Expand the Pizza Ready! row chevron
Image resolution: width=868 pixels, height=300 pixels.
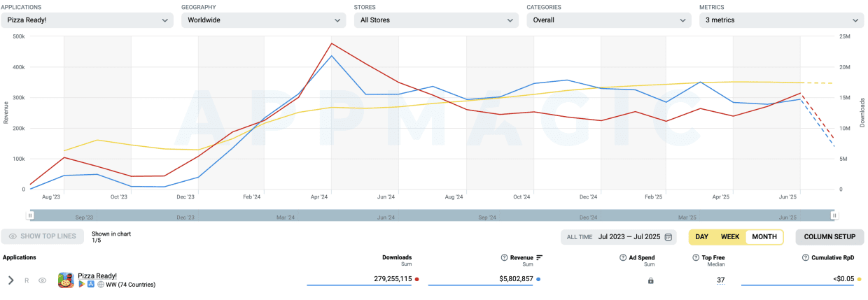click(10, 280)
